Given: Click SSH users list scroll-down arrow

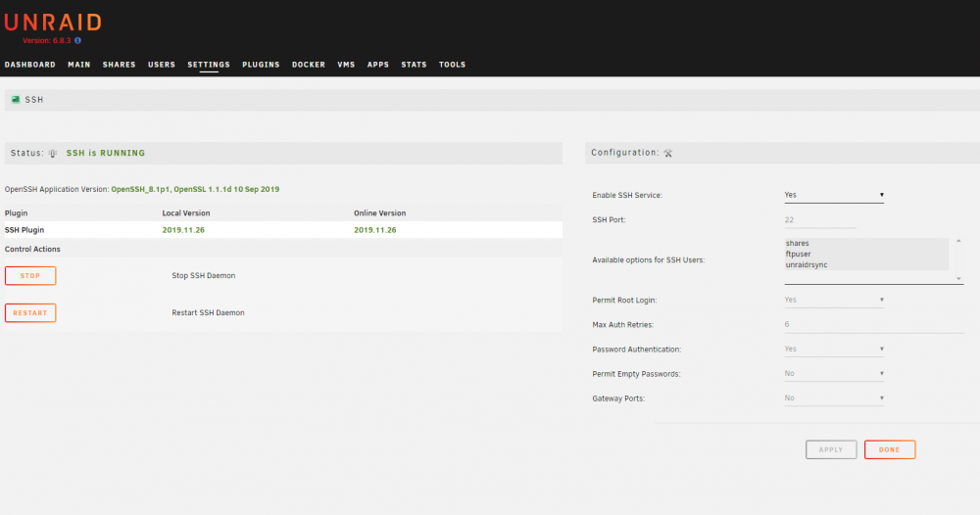Looking at the screenshot, I should tap(958, 279).
